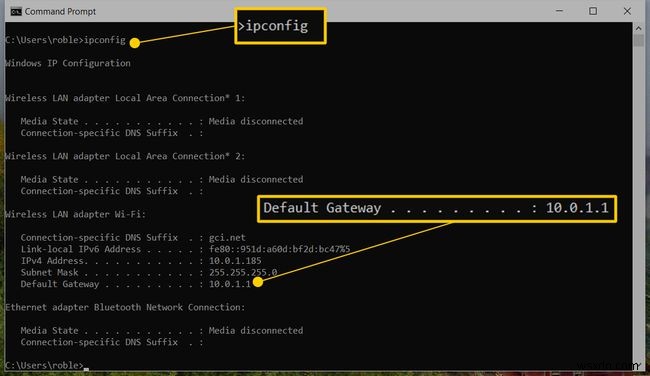Click the empty scrollbar track below the thumb
This screenshot has height=376, width=650.
tap(638, 203)
